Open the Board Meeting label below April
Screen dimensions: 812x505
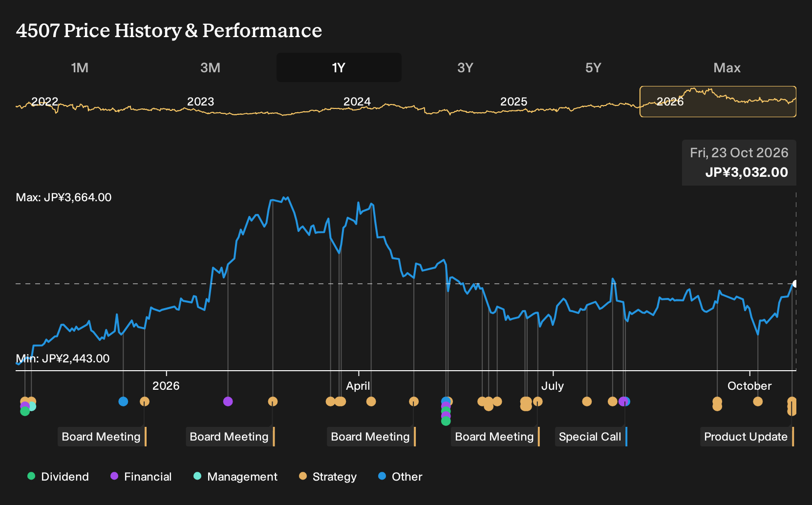click(x=371, y=437)
